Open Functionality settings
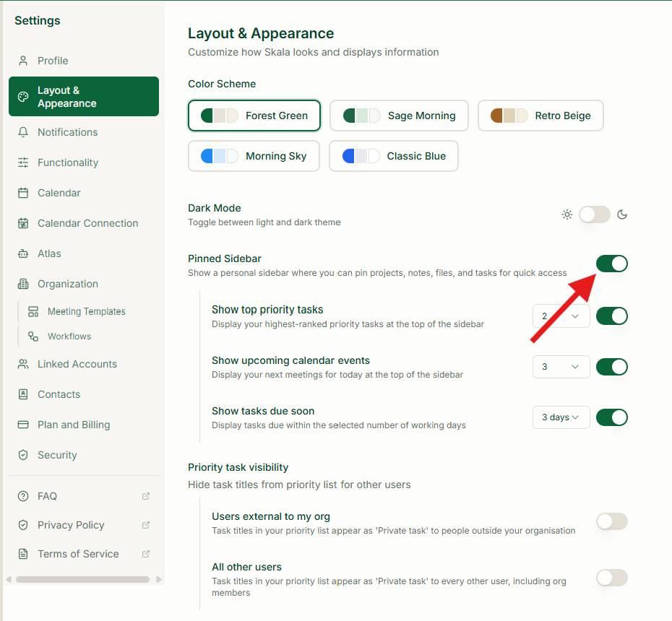This screenshot has width=672, height=621. [84, 162]
